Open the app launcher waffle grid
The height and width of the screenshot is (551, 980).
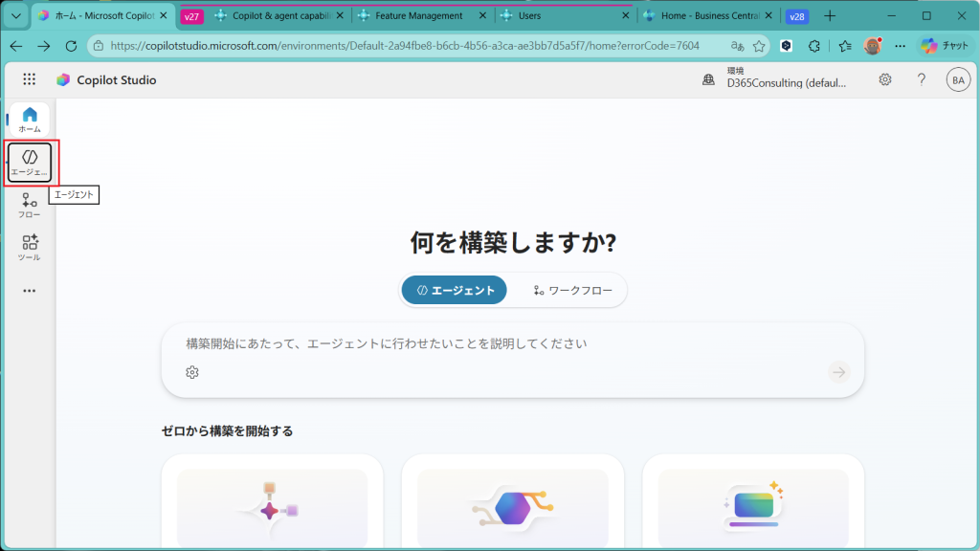(30, 80)
